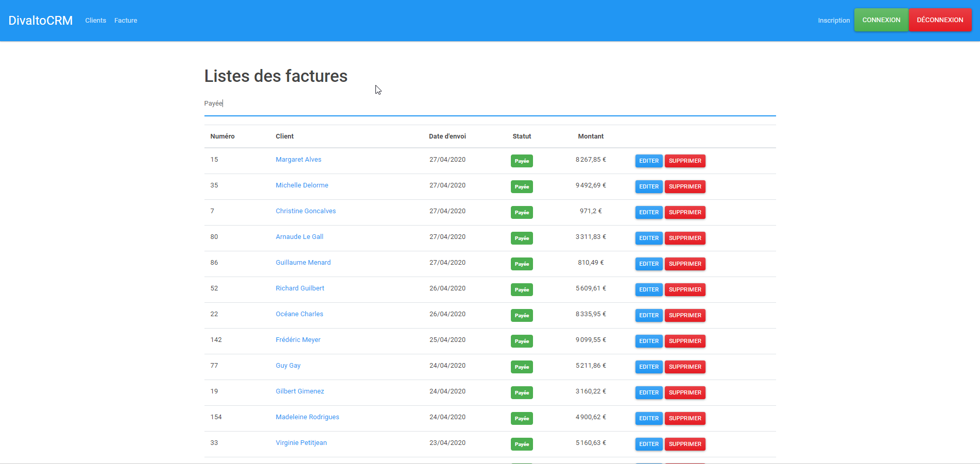
Task: Click the Statut column header
Action: [x=522, y=136]
